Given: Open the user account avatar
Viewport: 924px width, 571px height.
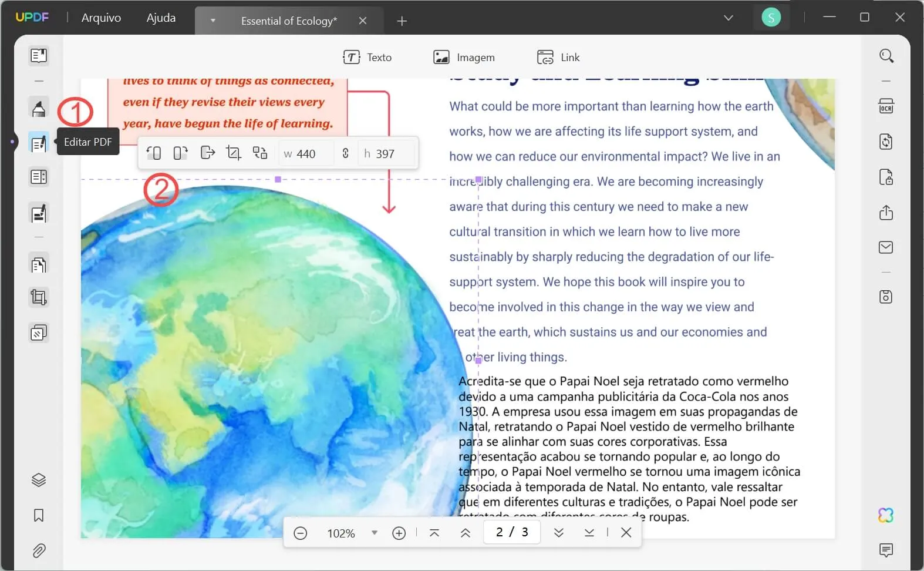Looking at the screenshot, I should pos(771,18).
